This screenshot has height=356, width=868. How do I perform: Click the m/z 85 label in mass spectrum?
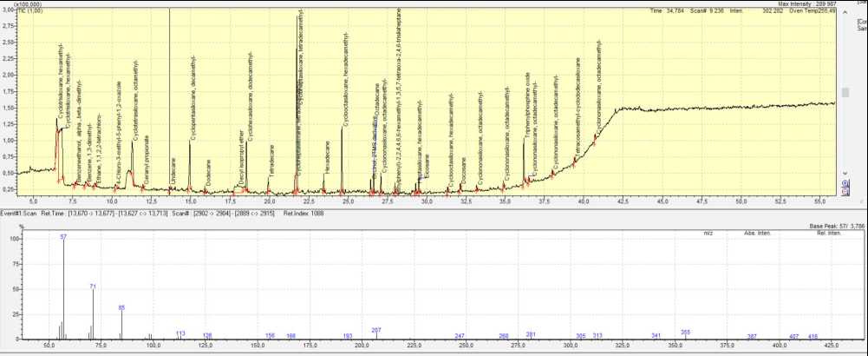[121, 307]
